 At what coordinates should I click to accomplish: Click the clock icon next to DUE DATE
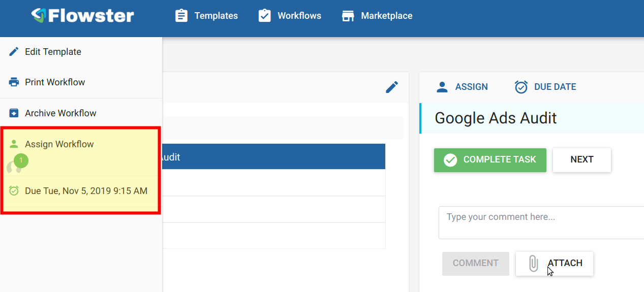coord(522,87)
